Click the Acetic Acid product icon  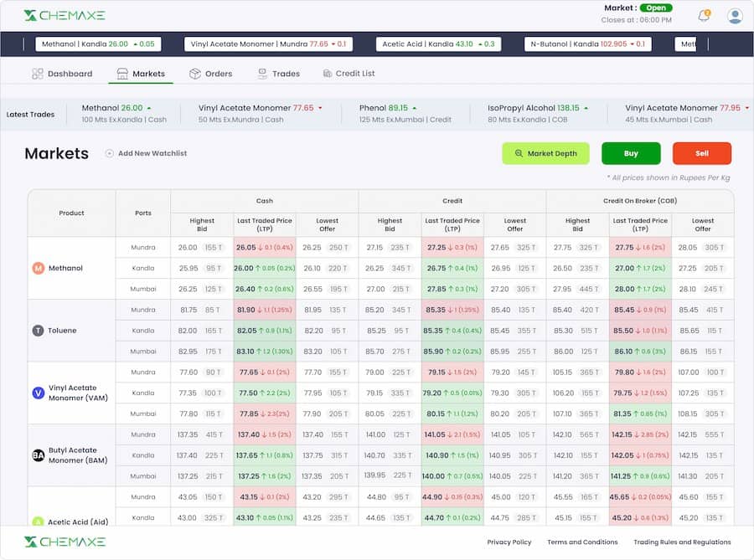[38, 521]
